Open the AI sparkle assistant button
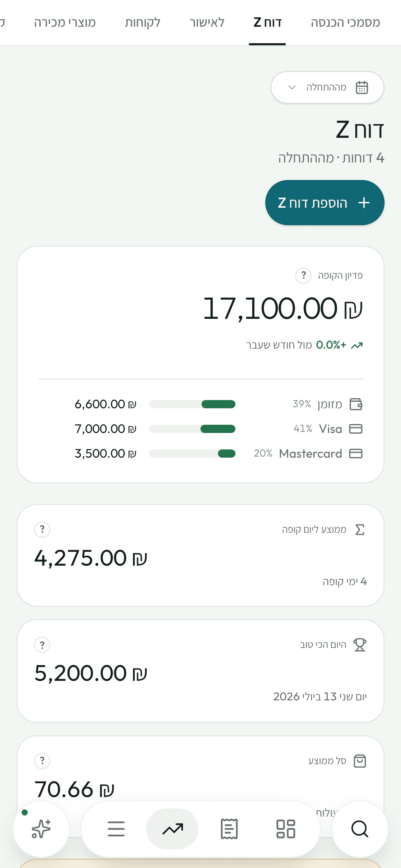This screenshot has height=868, width=401. tap(41, 829)
